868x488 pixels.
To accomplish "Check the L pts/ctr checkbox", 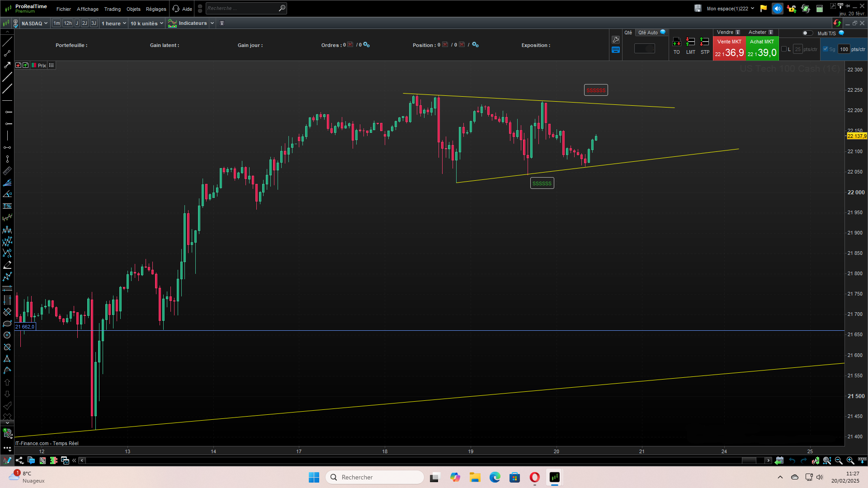I will [x=784, y=49].
